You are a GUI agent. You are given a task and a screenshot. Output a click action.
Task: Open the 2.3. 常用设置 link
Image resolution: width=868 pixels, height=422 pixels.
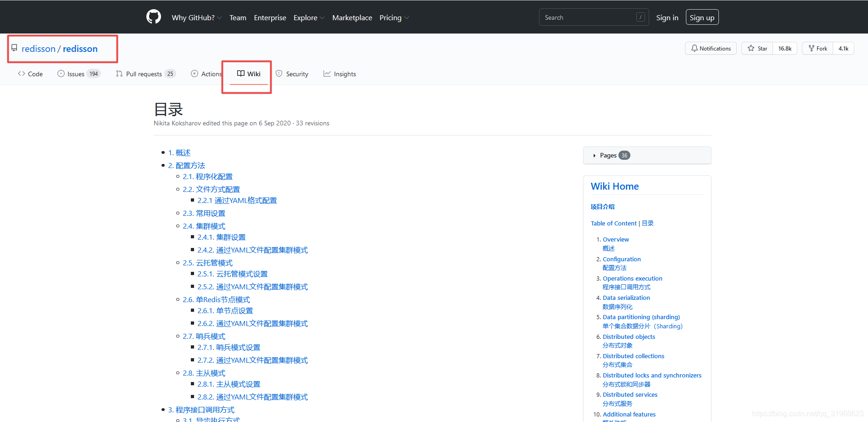(x=204, y=213)
